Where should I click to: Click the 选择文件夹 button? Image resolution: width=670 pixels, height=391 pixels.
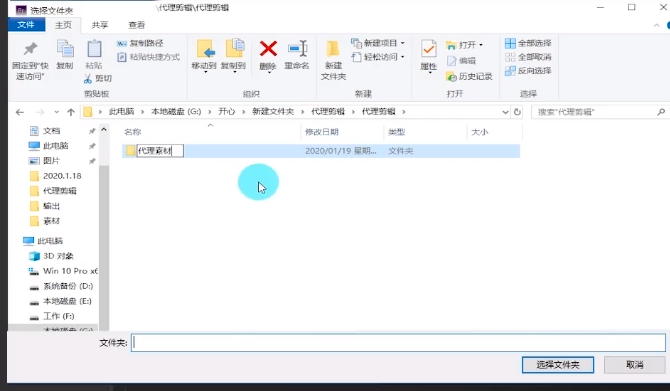coord(558,365)
